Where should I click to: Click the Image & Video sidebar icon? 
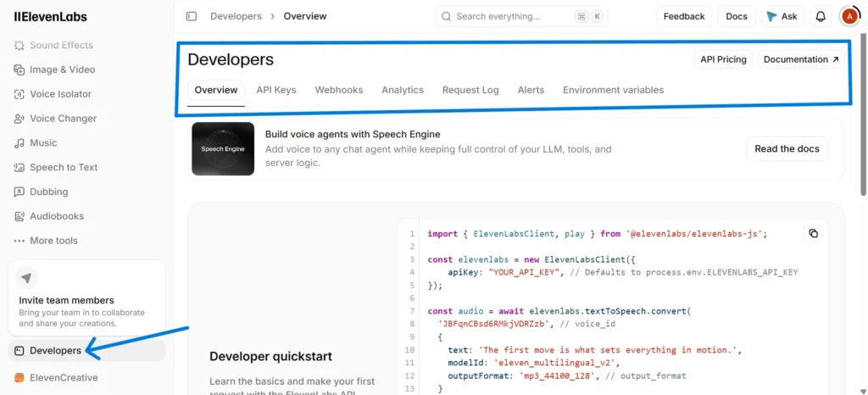tap(19, 70)
